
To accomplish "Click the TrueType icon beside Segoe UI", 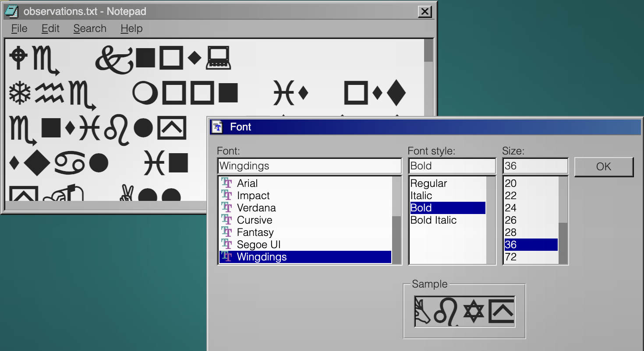I will pos(226,244).
